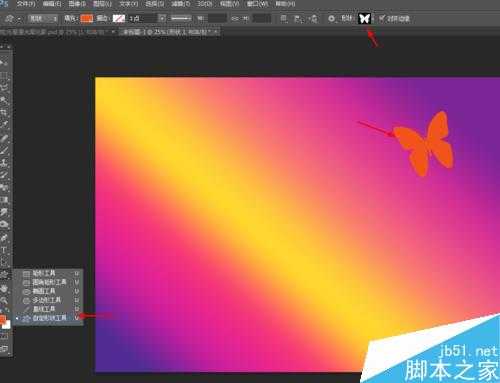Click the stroke width 1点 field

[x=142, y=19]
